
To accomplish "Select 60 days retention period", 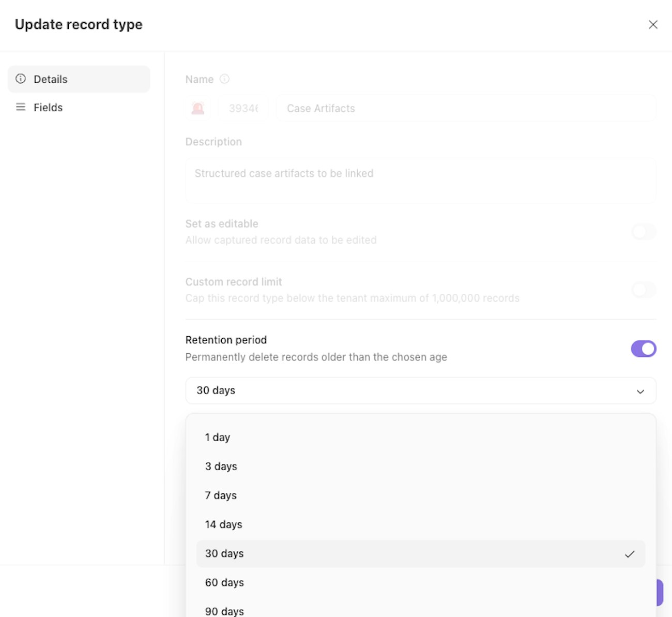I will 224,582.
